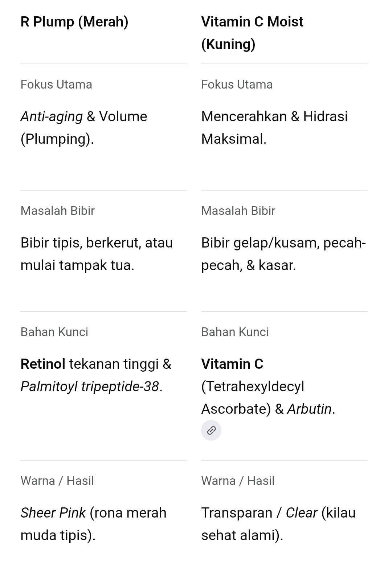392x572 pixels.
Task: Click Bibir gelap/kusam description text
Action: coord(283,254)
